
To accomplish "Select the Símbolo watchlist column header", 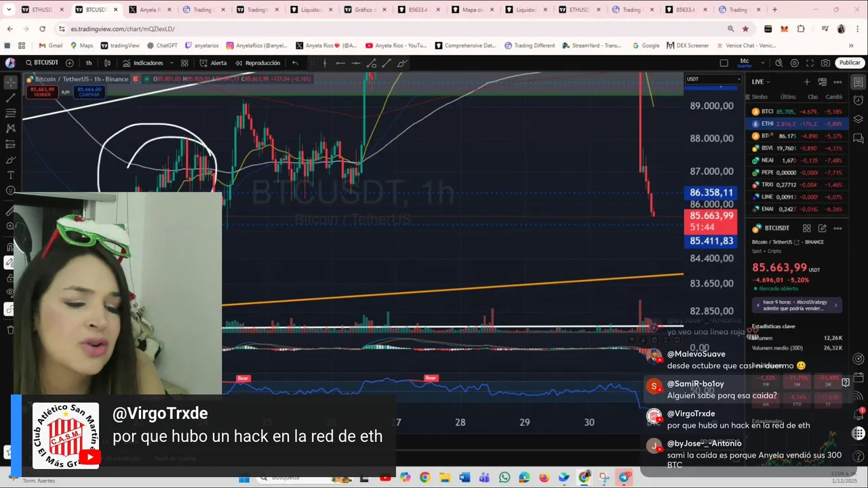I will (x=759, y=97).
